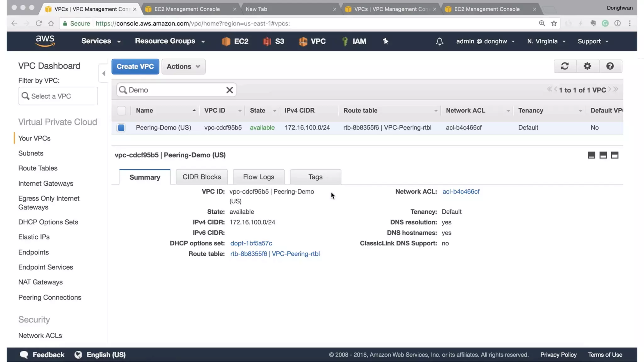644x362 pixels.
Task: Open the Actions dropdown
Action: (183, 67)
